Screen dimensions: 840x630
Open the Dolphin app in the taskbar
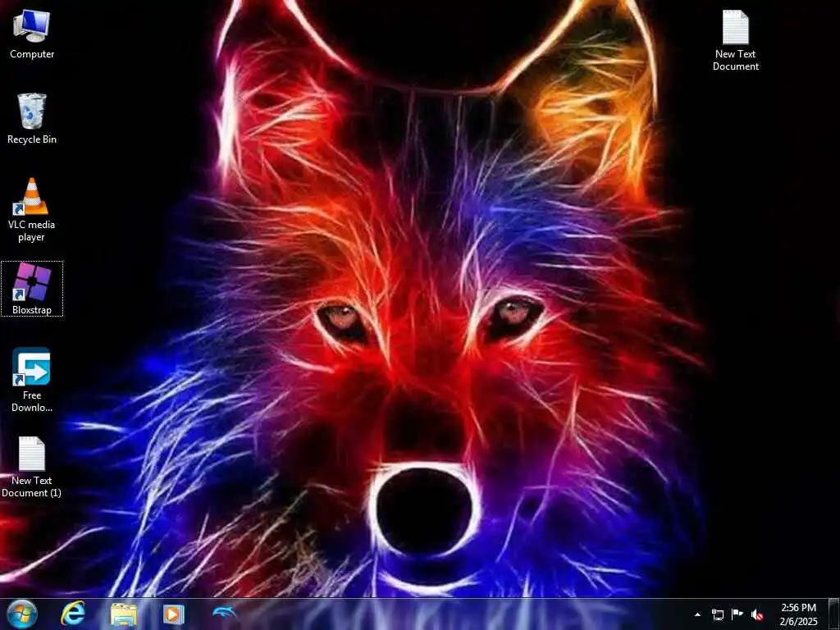(x=225, y=612)
